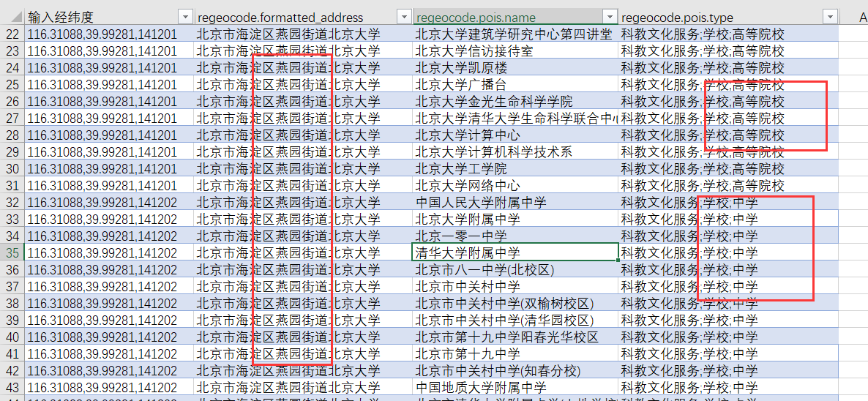Image resolution: width=868 pixels, height=401 pixels.
Task: Select coordinates cell 116.31088,39.99281,141202 in row 32
Action: point(111,202)
